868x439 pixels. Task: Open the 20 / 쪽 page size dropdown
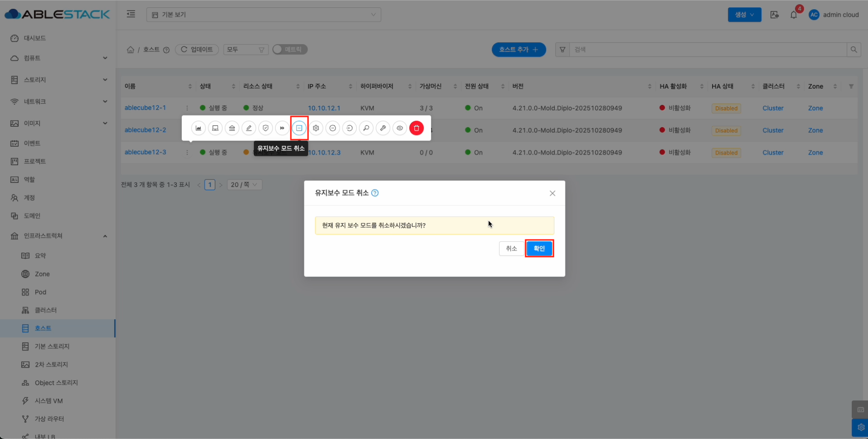coord(244,185)
